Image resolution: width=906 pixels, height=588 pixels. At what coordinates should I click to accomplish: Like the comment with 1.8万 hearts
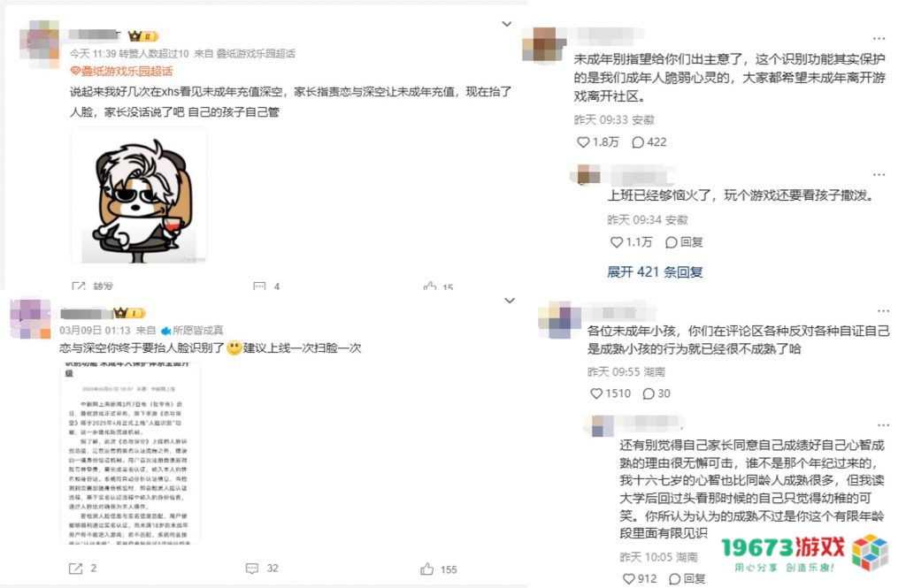click(583, 142)
